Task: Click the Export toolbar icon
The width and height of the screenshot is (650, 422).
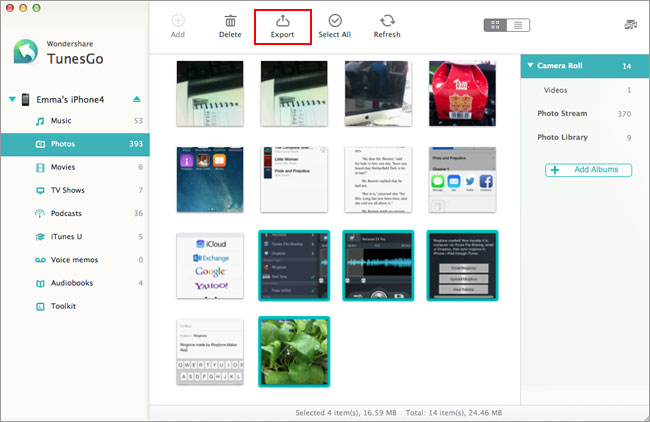Action: coord(283,21)
